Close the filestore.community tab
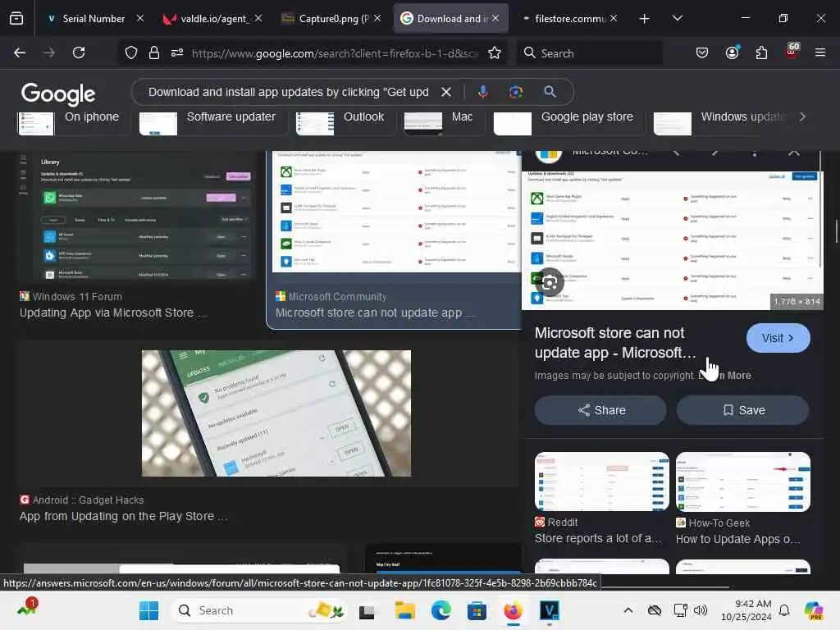 614,18
